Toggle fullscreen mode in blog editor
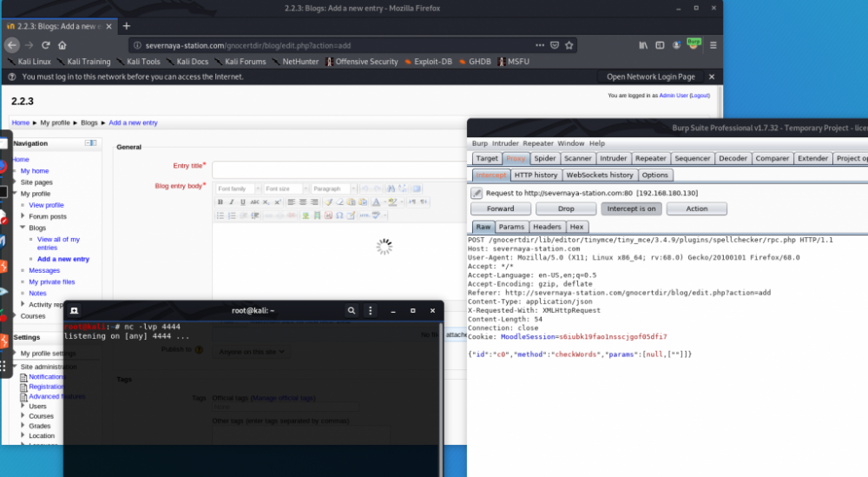This screenshot has height=477, width=868. 417,189
